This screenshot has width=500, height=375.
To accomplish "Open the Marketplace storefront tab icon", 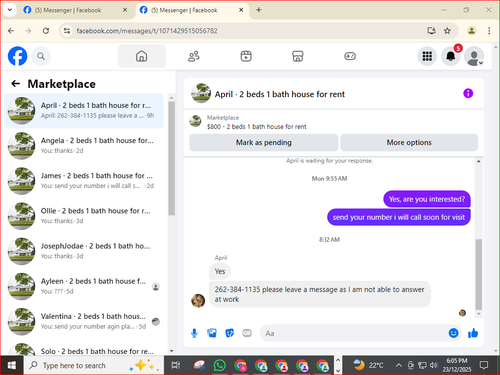I will [298, 56].
